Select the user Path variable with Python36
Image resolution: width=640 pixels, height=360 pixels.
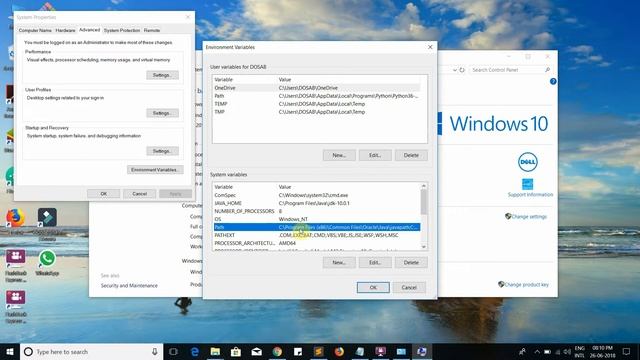(317, 96)
